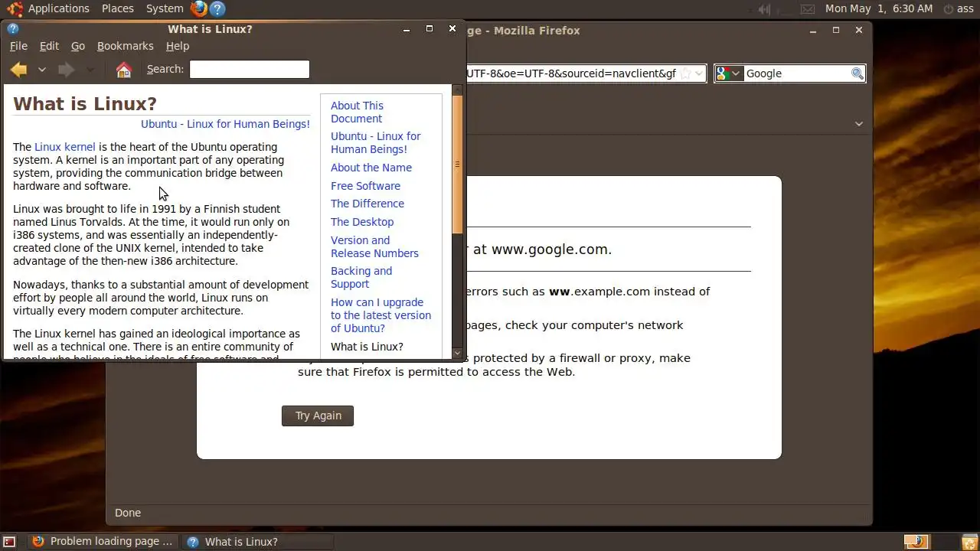Image resolution: width=980 pixels, height=551 pixels.
Task: Click the Firefox URL text ending in navclient&gf
Action: click(x=571, y=73)
